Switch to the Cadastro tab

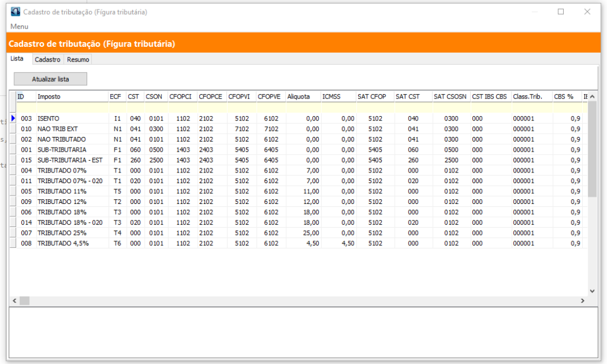[x=47, y=59]
